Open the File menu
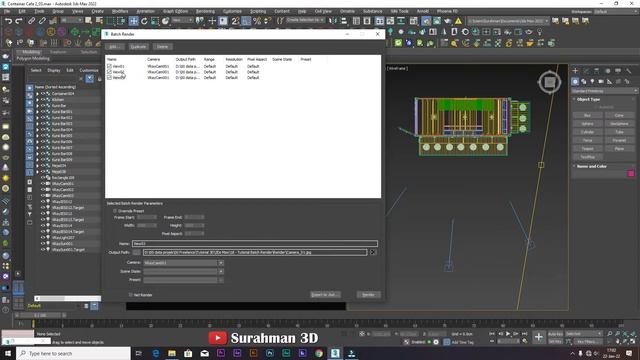The image size is (640, 360). pos(7,11)
